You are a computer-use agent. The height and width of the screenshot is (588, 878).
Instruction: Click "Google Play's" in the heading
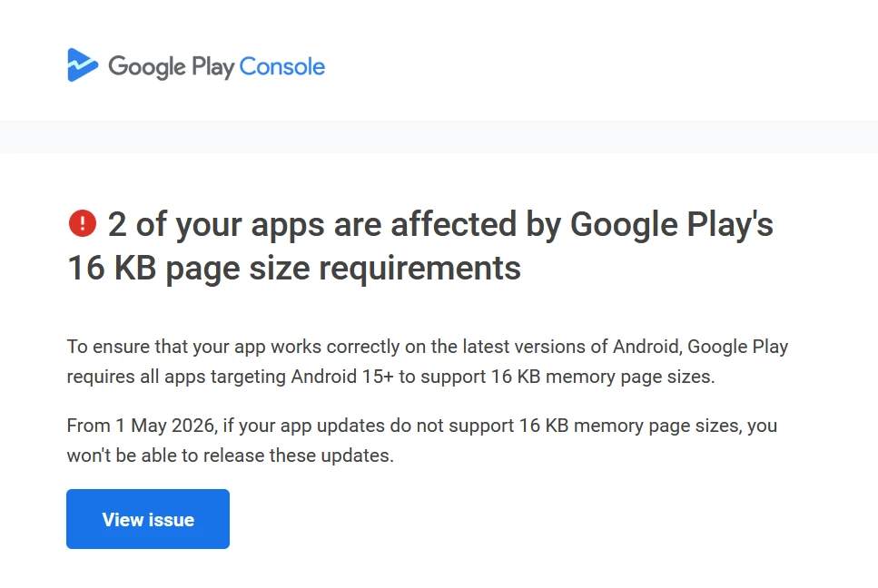tap(672, 225)
